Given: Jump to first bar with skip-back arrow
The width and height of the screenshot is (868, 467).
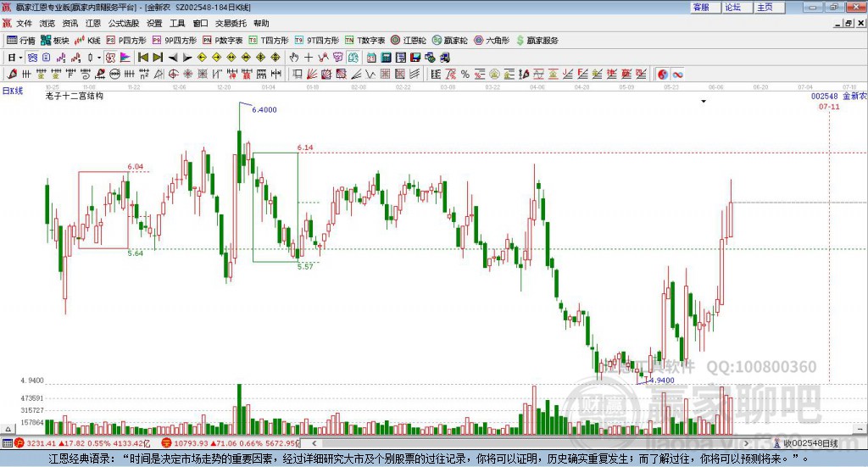Looking at the screenshot, I should (x=142, y=58).
